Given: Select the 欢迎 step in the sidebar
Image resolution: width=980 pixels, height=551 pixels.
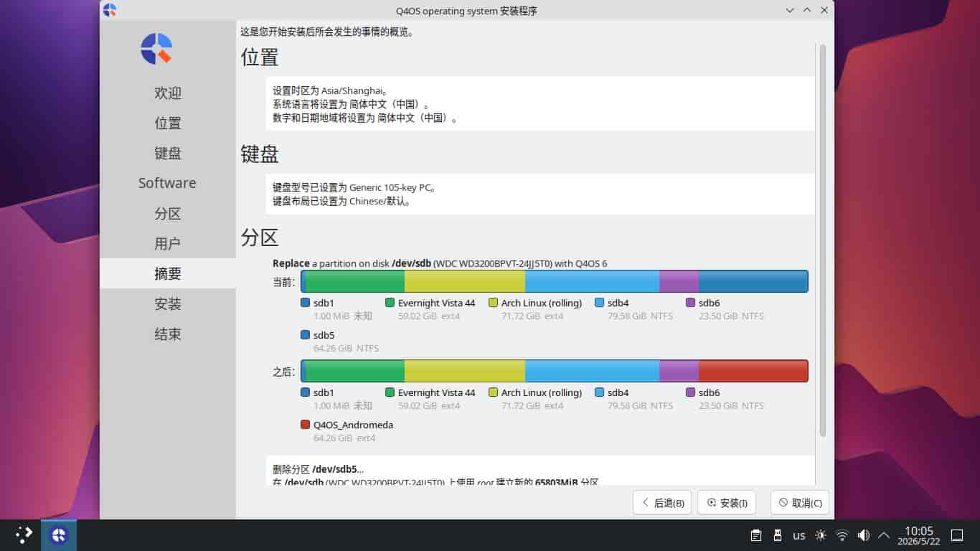Looking at the screenshot, I should 168,93.
